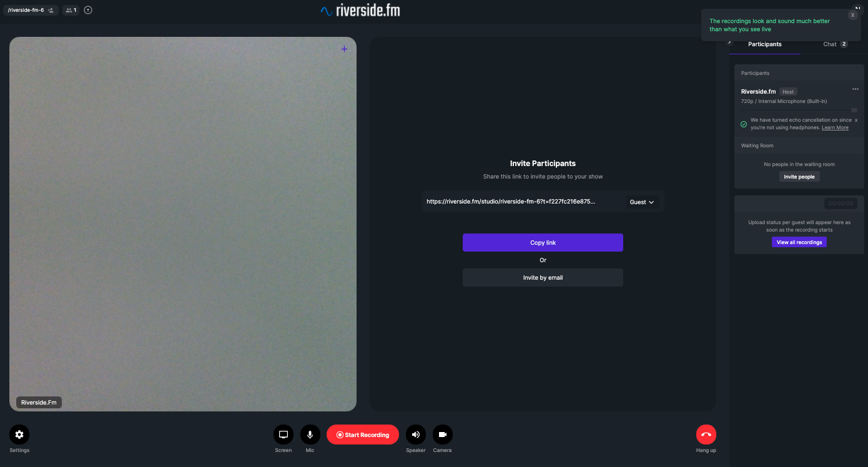The image size is (868, 467).
Task: Dismiss the green recordings tip notification
Action: [852, 15]
